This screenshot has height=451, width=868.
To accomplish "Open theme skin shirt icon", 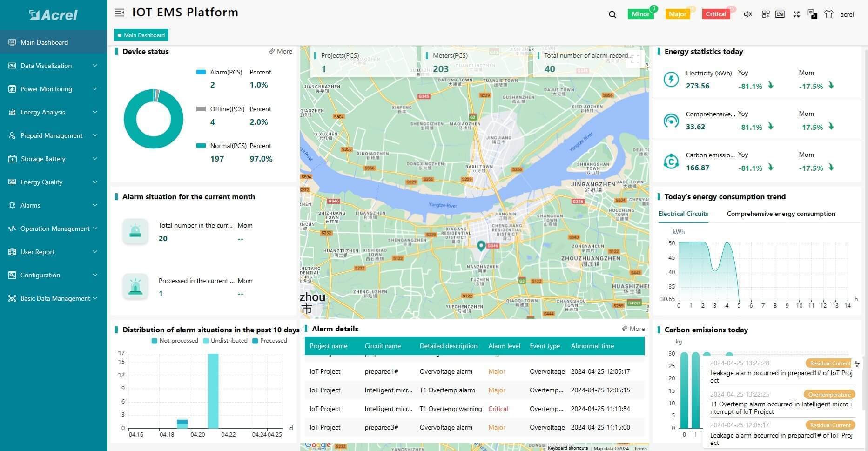I will click(x=828, y=14).
